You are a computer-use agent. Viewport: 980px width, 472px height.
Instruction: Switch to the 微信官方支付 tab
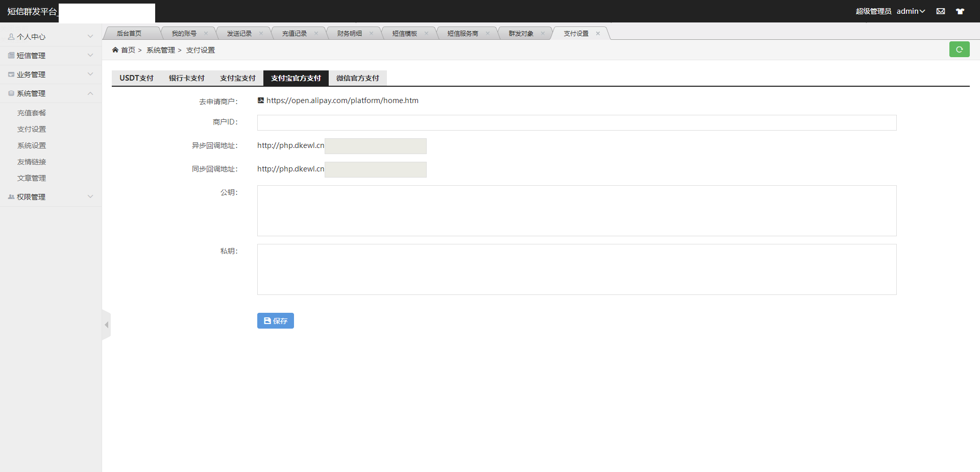click(358, 78)
